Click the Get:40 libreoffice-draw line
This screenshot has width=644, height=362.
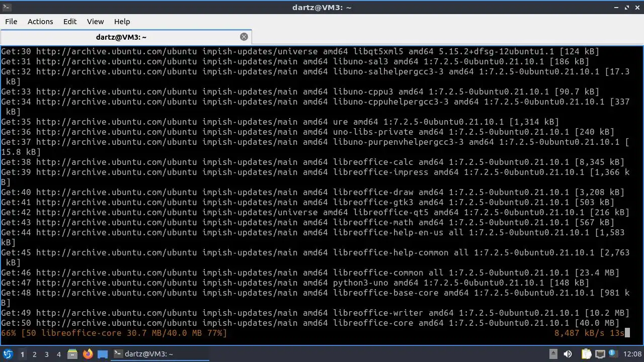312,192
